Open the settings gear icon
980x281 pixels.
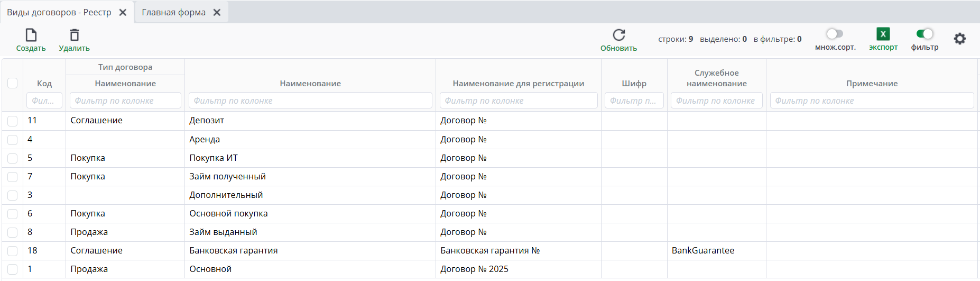(x=960, y=39)
